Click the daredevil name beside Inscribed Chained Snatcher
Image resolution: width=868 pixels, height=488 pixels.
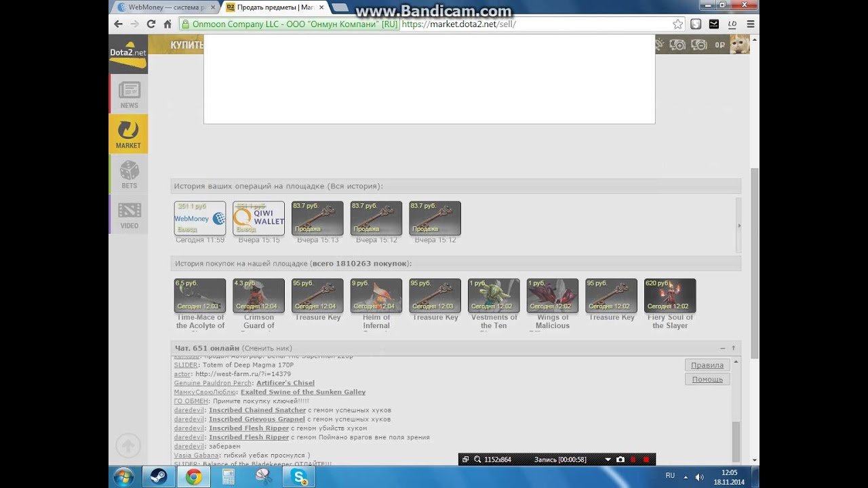[189, 410]
